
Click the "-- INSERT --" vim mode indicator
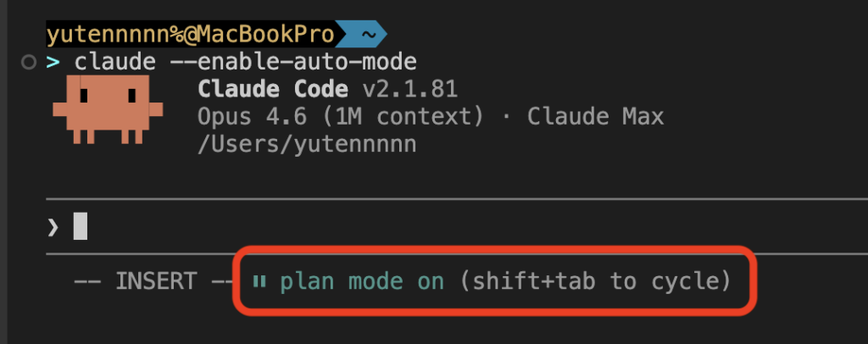[147, 282]
